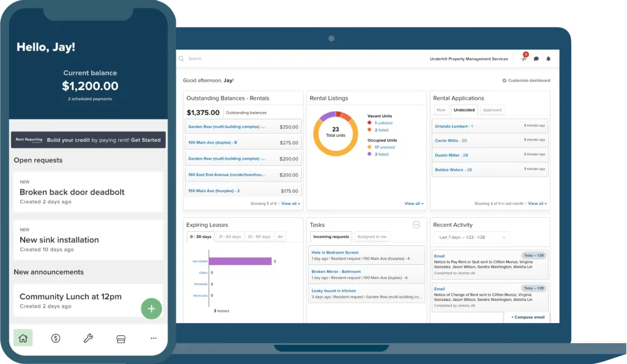Open the Assigned to me tab in Tasks

pos(372,237)
